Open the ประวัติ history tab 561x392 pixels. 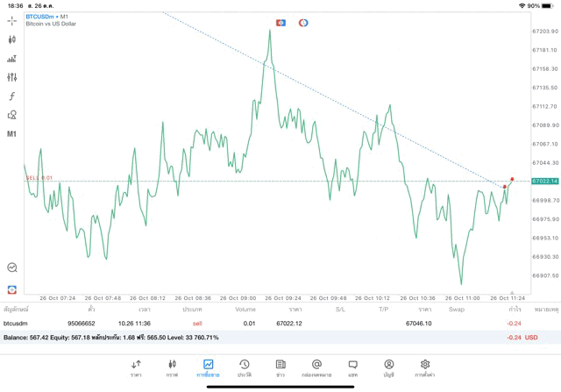point(245,367)
